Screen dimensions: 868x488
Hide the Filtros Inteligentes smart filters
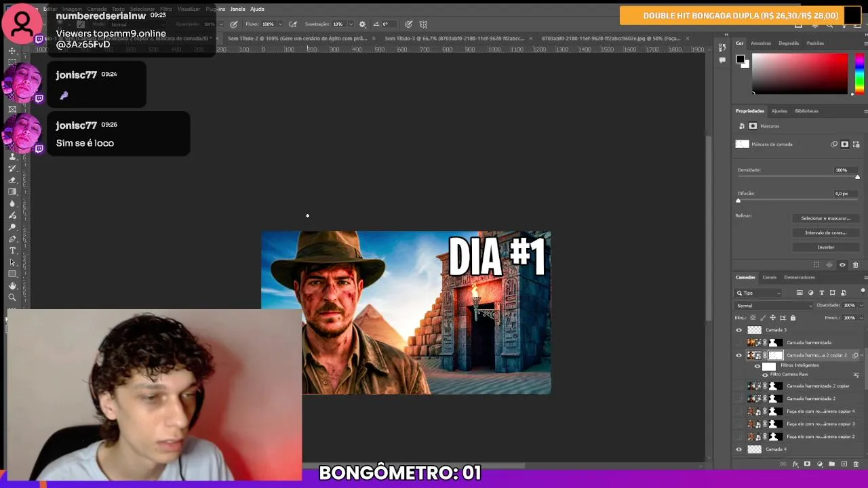757,366
